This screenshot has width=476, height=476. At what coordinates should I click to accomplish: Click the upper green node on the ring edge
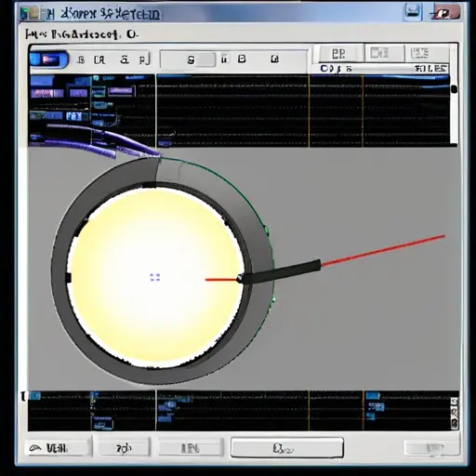266,231
